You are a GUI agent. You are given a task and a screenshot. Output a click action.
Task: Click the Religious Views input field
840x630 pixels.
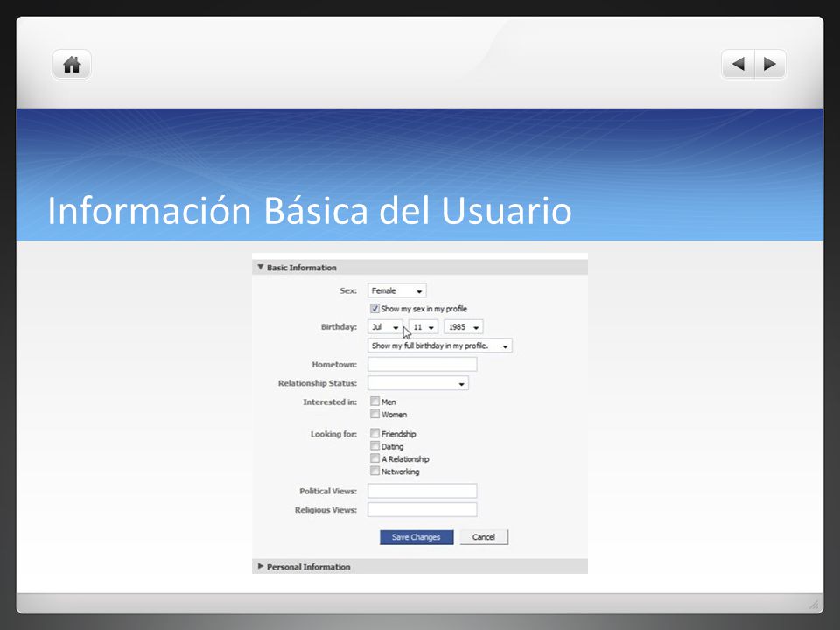(422, 509)
